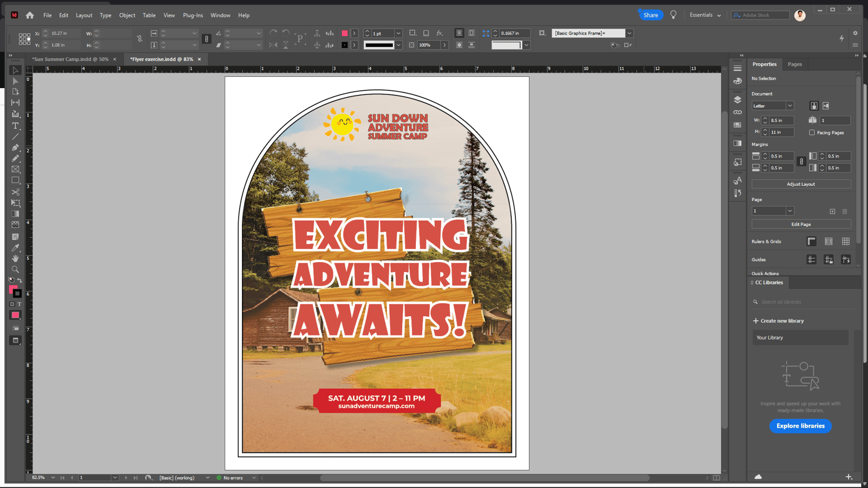Select the Direct Selection tool
The width and height of the screenshot is (868, 488).
click(x=15, y=81)
